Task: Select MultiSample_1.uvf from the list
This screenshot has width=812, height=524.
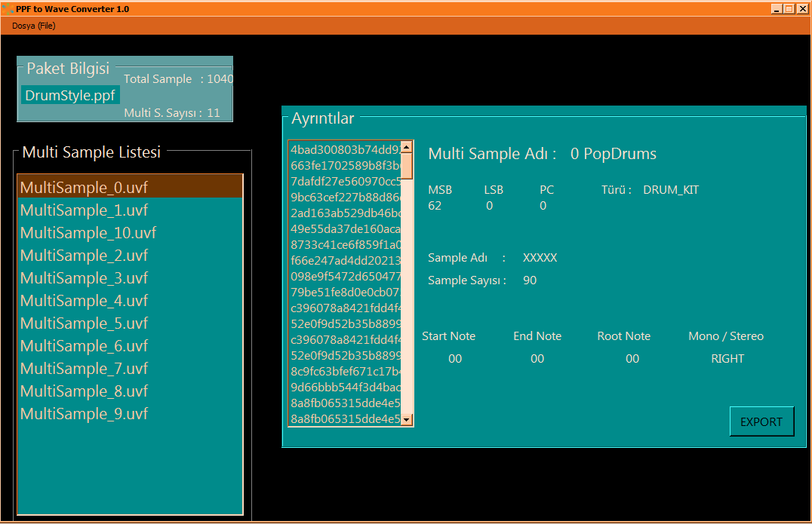Action: (84, 210)
